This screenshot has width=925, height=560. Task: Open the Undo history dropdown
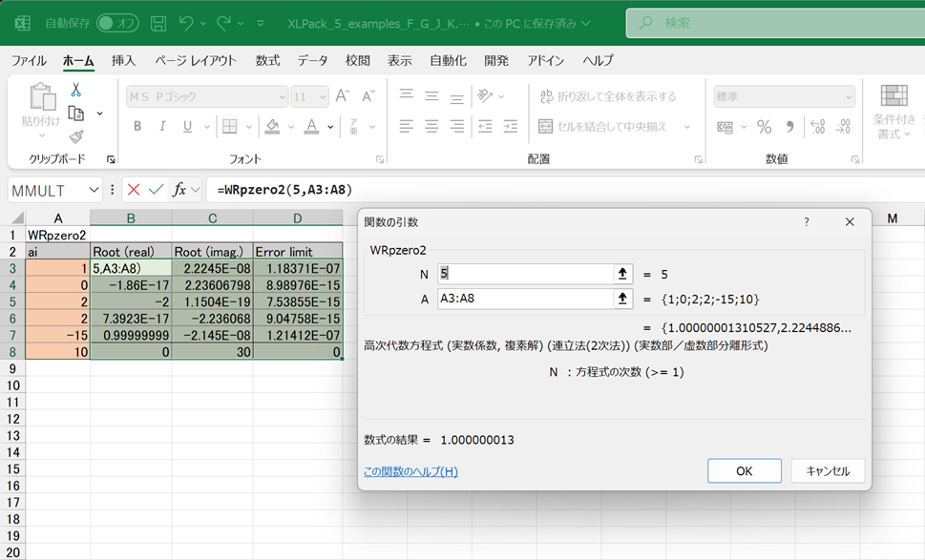203,24
